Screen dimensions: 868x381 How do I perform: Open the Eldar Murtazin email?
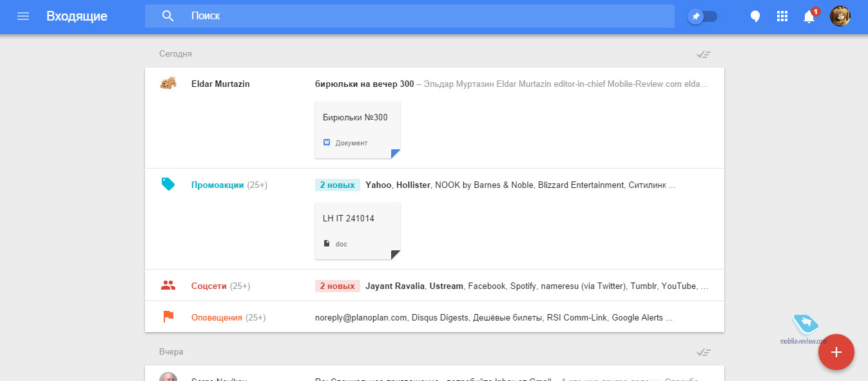click(x=434, y=118)
